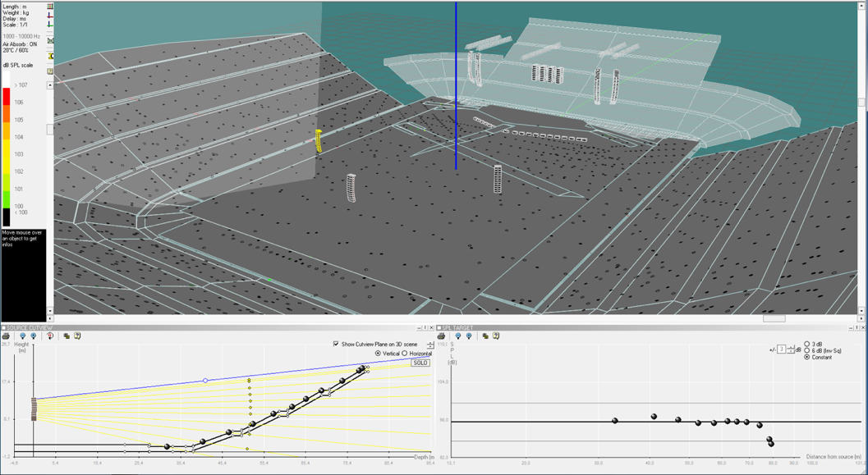Select the 3 dB target option
Viewport: 868px width, 475px height.
coord(806,344)
